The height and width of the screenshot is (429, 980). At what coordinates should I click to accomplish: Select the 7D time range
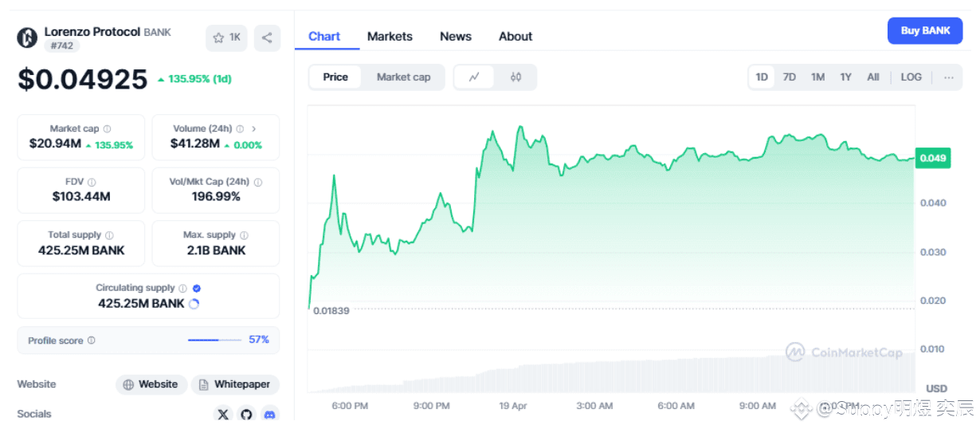tap(789, 77)
